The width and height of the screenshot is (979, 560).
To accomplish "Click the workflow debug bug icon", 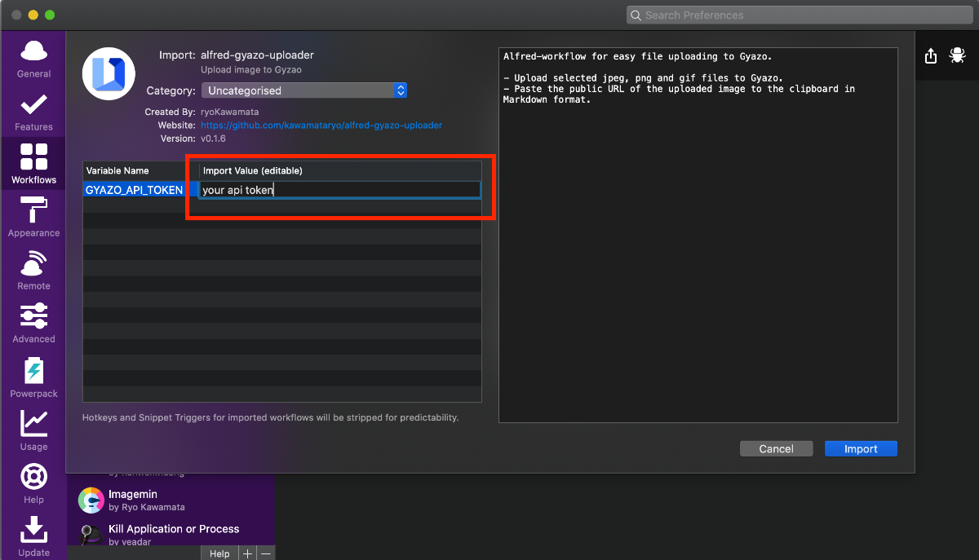I will pos(956,55).
